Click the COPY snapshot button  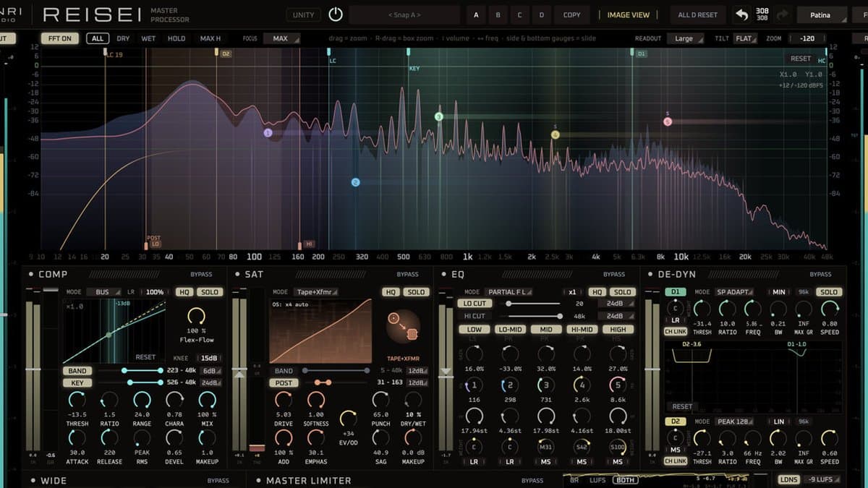(x=571, y=14)
